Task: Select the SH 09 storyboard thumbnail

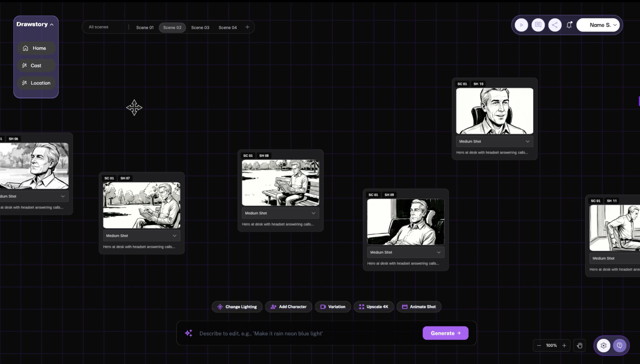Action: [406, 222]
